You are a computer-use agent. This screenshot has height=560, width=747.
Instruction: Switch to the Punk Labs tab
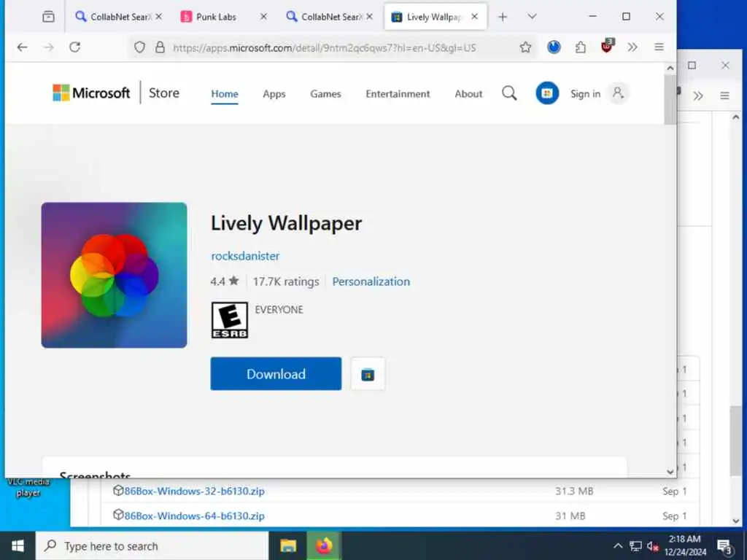click(x=216, y=17)
